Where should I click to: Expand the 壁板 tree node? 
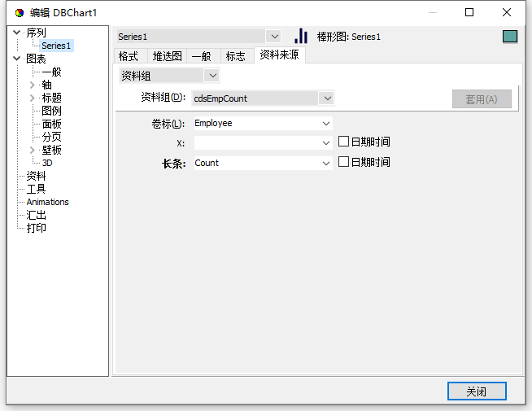coord(33,150)
